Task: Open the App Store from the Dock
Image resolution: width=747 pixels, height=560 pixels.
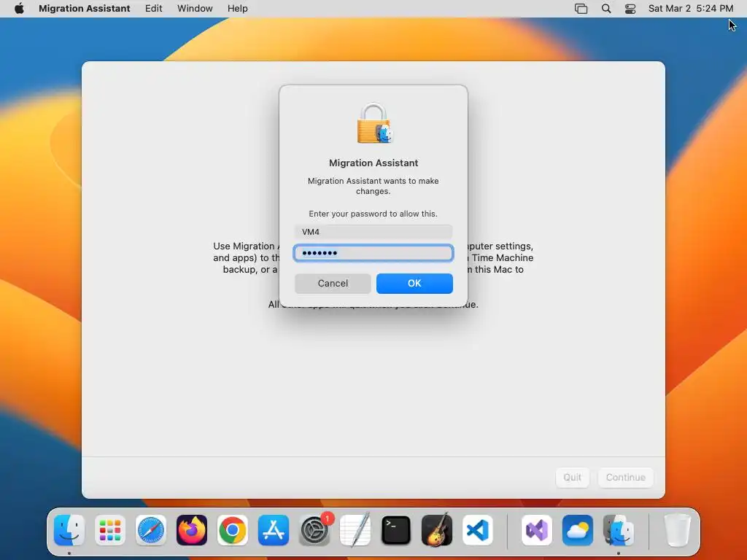Action: point(274,530)
